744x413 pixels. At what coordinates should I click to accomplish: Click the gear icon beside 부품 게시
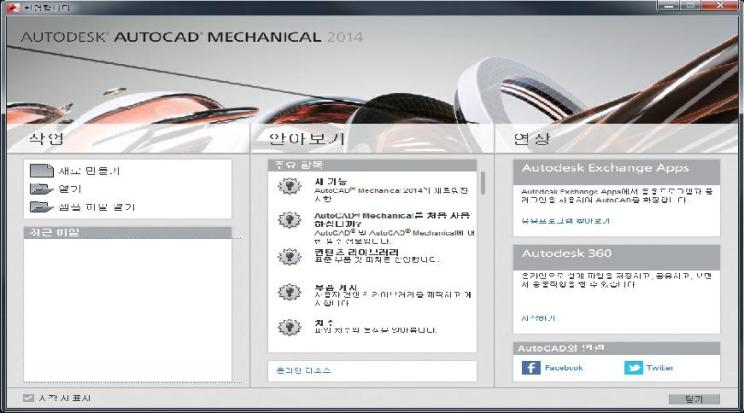pyautogui.click(x=289, y=292)
